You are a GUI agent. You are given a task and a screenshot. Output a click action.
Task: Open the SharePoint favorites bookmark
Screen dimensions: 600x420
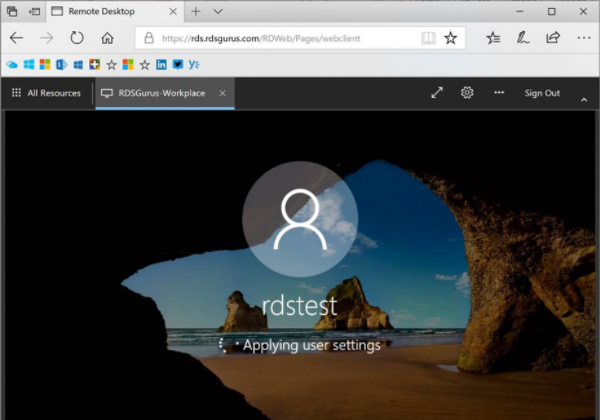pyautogui.click(x=62, y=65)
